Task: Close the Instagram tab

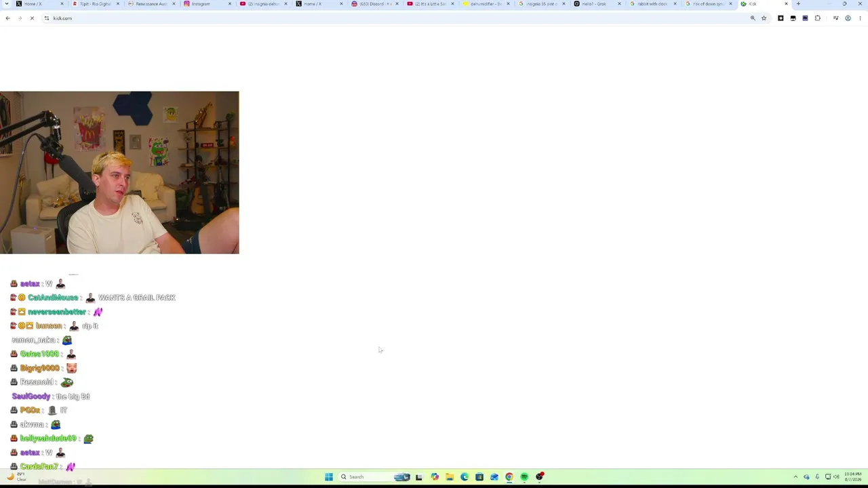Action: coord(230,4)
